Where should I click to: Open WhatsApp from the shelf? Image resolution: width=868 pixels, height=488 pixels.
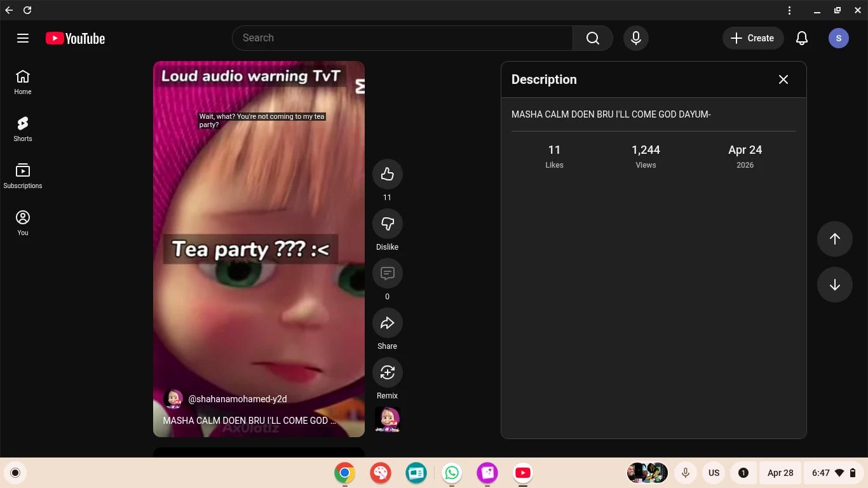452,473
